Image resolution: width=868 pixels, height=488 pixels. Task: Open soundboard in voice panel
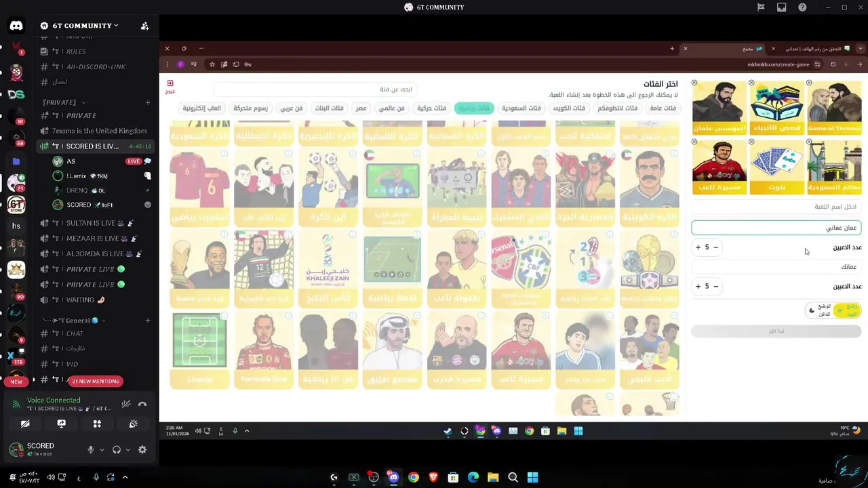click(x=133, y=424)
